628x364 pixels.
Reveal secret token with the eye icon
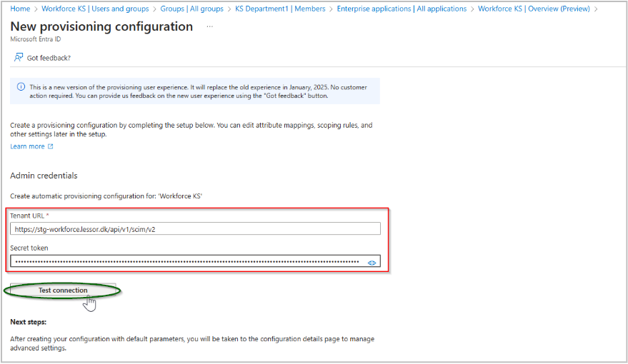click(372, 263)
